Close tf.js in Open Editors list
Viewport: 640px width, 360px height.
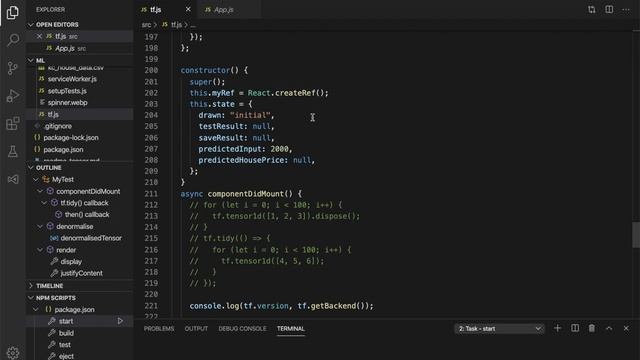point(39,36)
